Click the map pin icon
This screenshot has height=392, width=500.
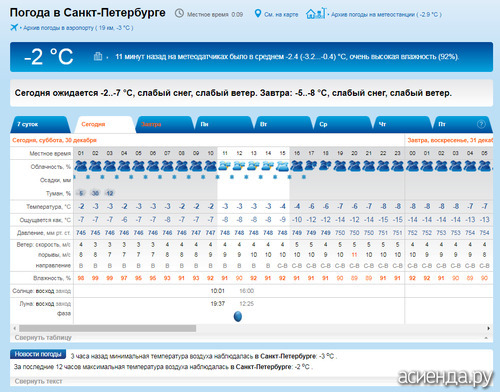tap(257, 14)
